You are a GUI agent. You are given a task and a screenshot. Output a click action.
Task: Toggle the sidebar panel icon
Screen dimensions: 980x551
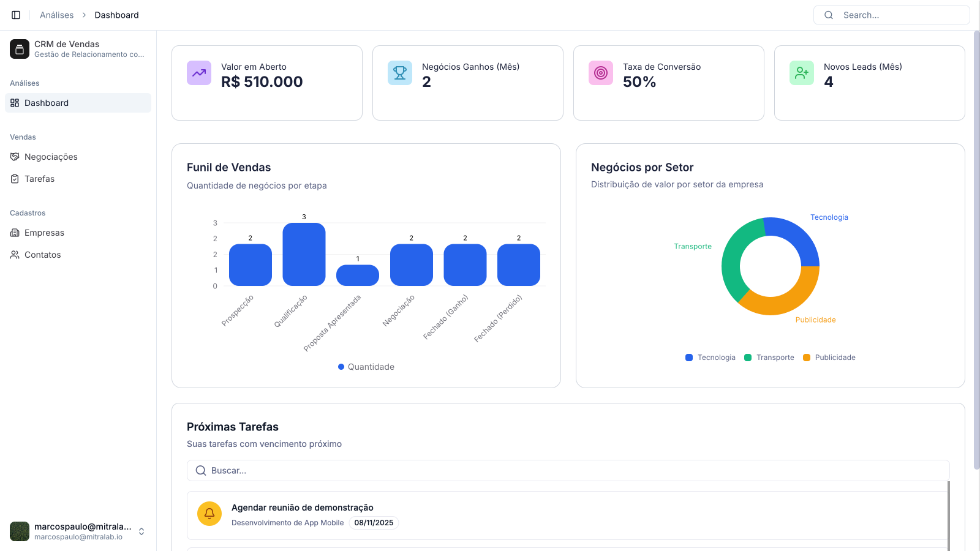coord(16,15)
